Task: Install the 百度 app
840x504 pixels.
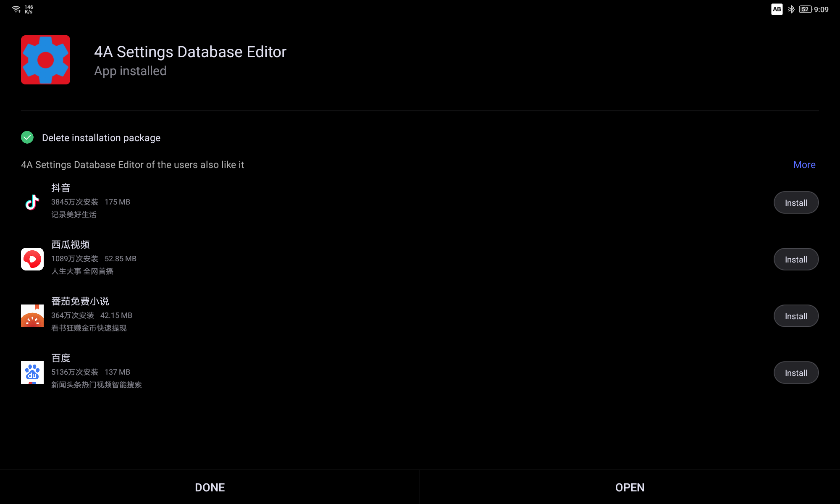Action: tap(795, 373)
